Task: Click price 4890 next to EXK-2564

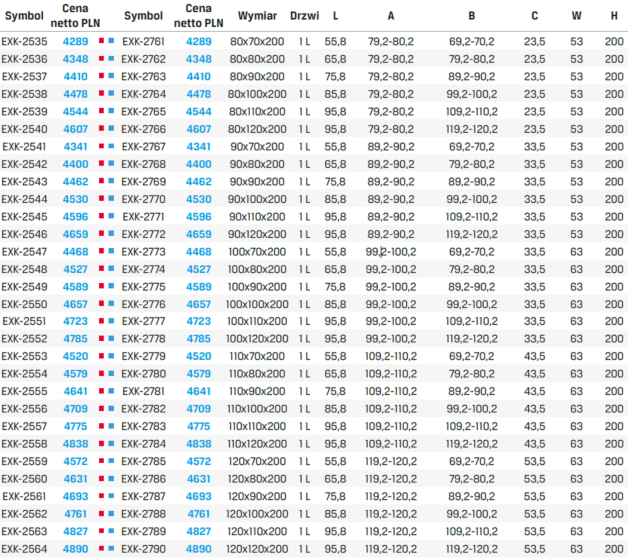Action: point(75,549)
